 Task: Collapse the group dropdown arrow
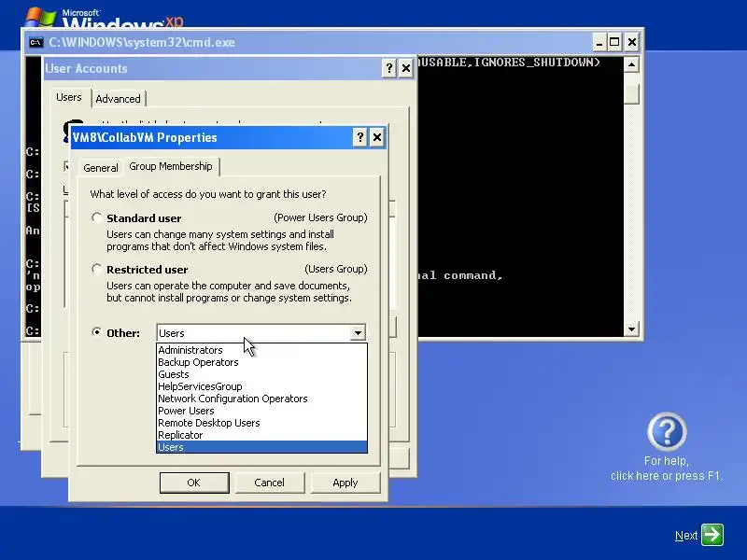click(358, 333)
